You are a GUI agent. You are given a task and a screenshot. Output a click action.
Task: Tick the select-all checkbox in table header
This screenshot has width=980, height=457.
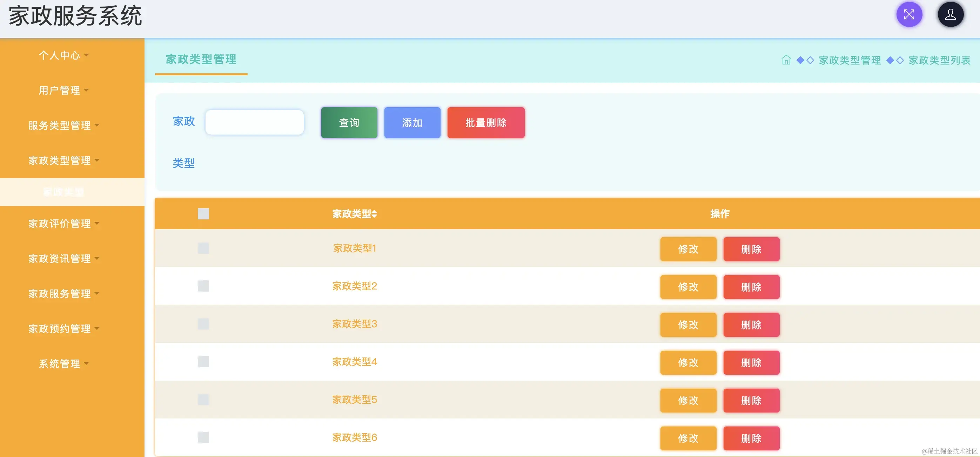click(203, 214)
